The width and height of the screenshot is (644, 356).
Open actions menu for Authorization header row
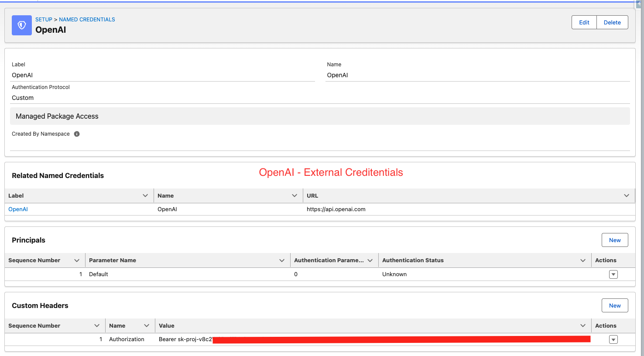pyautogui.click(x=613, y=339)
